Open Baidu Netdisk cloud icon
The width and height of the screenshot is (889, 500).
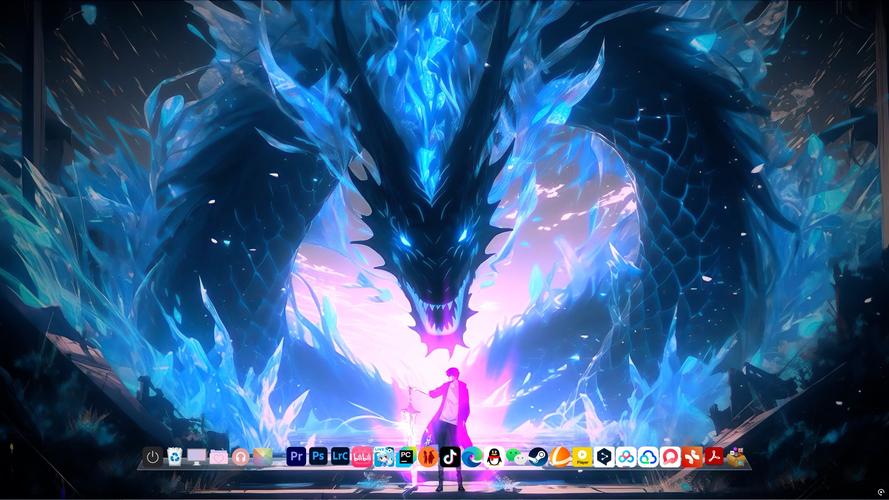[x=626, y=456]
